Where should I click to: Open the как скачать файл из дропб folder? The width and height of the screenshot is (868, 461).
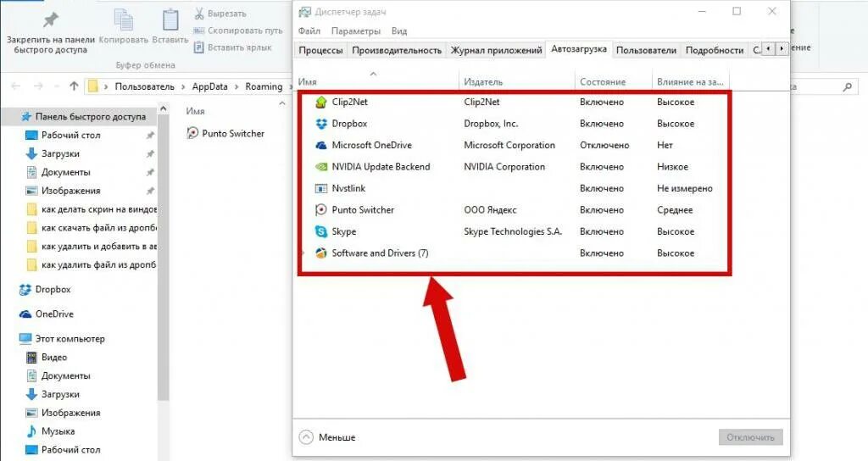[99, 227]
